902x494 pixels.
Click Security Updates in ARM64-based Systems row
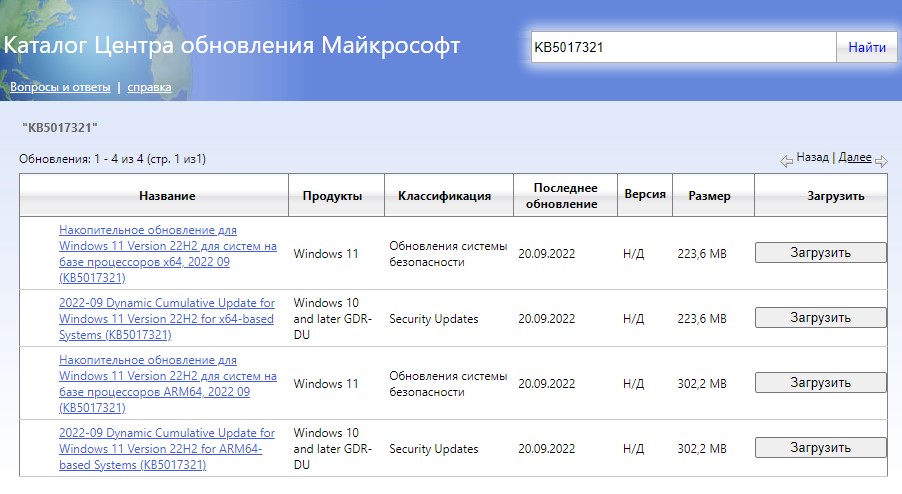pos(434,449)
